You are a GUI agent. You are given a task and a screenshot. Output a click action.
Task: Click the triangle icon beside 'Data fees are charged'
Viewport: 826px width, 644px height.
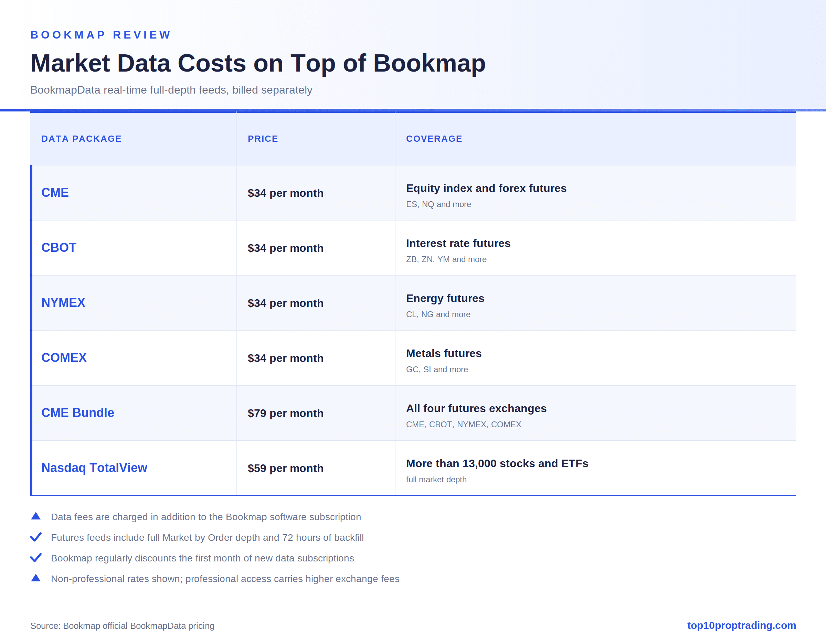[x=35, y=516]
